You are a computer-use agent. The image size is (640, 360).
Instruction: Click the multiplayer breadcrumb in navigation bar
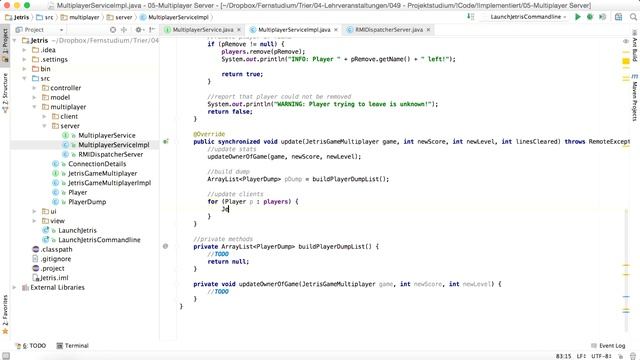(x=80, y=17)
